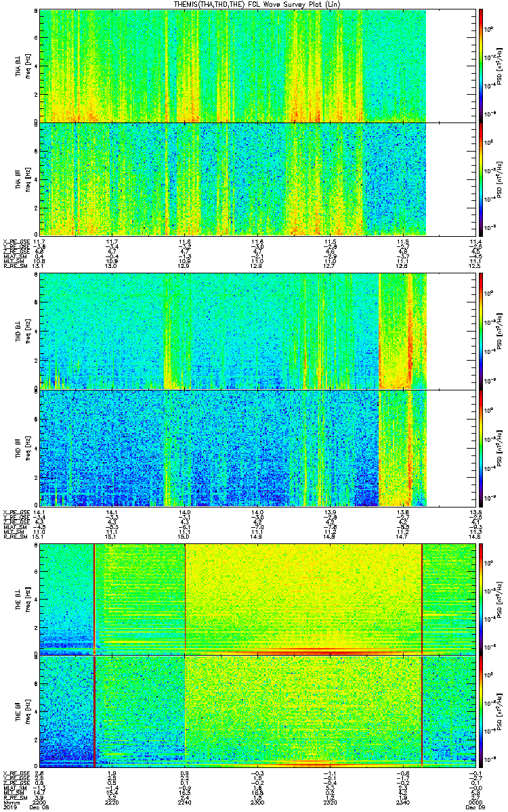
Task: Click the THE B-parallel spectrogram panel
Action: click(x=257, y=710)
